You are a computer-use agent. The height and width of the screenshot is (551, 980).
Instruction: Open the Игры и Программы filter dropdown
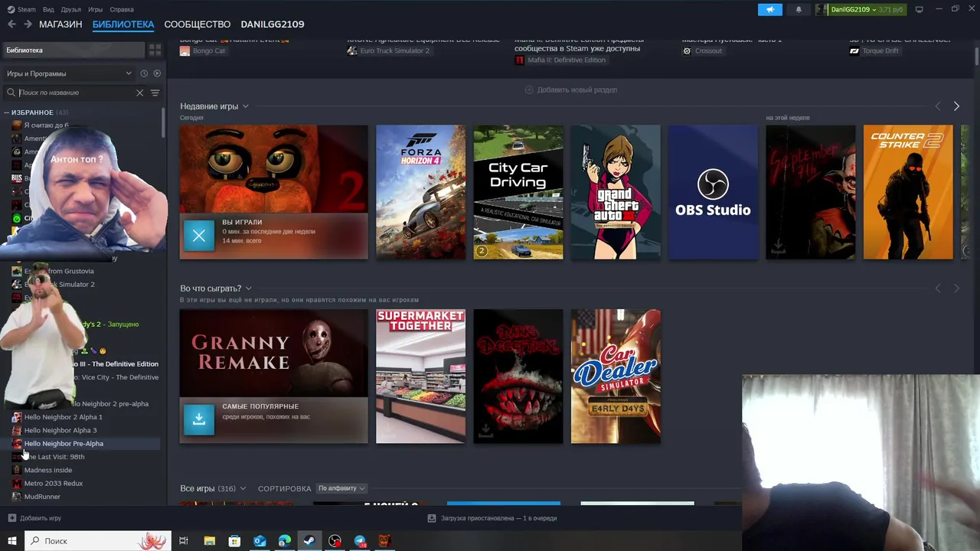tap(69, 73)
